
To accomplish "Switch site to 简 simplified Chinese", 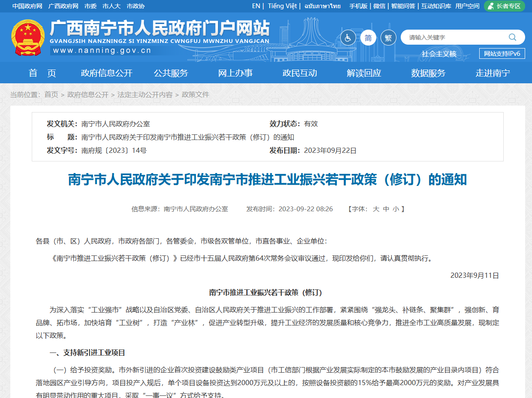I will click(368, 37).
